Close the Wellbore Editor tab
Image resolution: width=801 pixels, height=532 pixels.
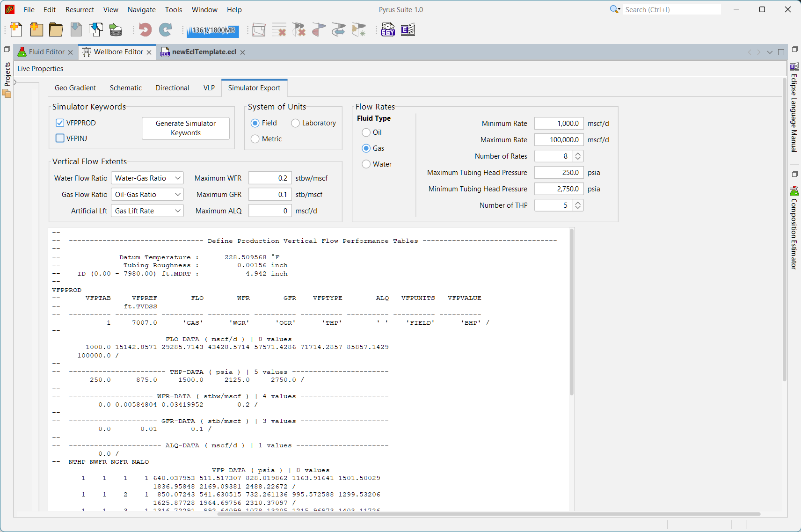tap(149, 52)
